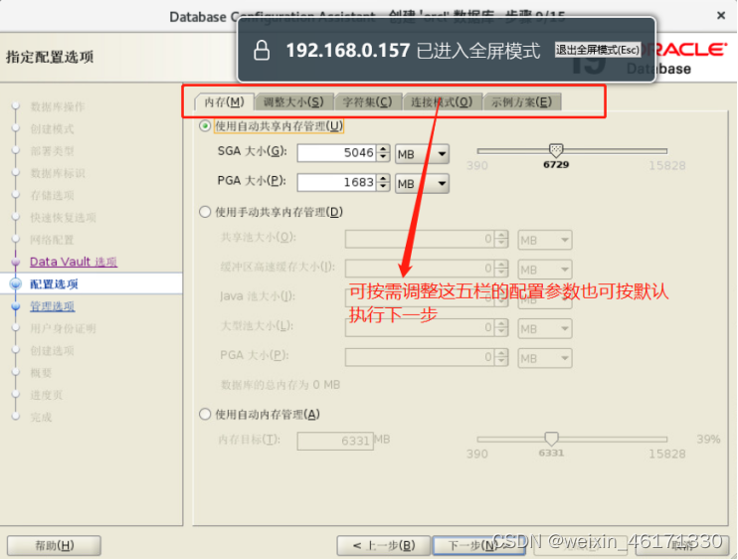Click the 缓冲区高速缓存大小 value field
The width and height of the screenshot is (738, 560).
420,269
